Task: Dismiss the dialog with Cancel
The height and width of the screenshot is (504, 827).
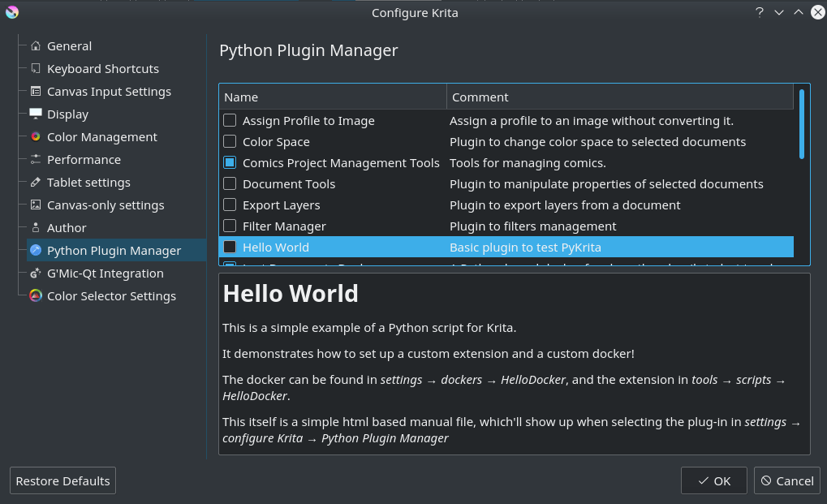Action: click(786, 480)
